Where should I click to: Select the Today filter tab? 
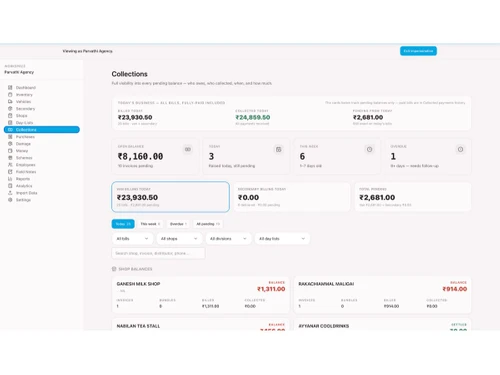point(123,224)
